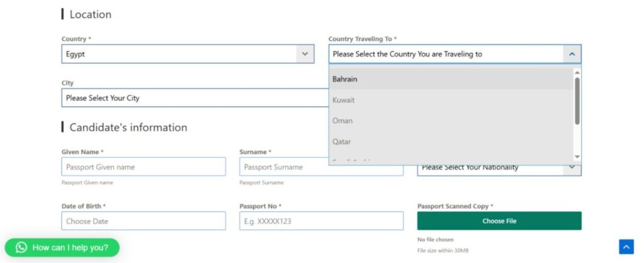Click the scroll-to-top arrow button
The height and width of the screenshot is (263, 644).
click(626, 247)
